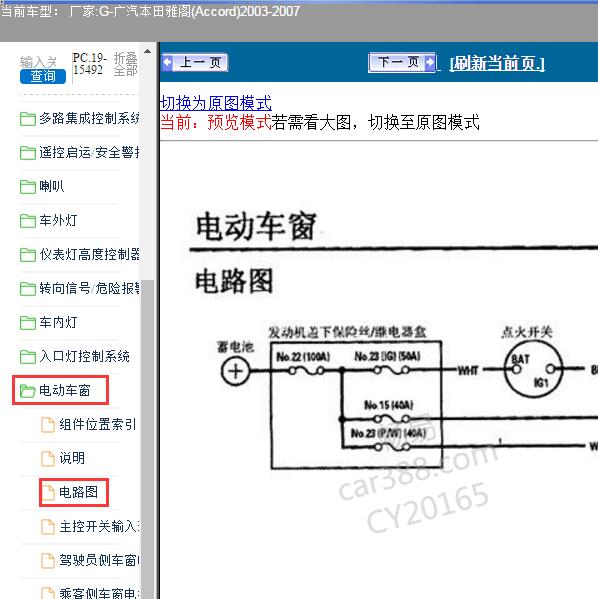Viewport: 598px width, 599px height.
Task: Click 切换为原图模式 link
Action: tap(216, 103)
